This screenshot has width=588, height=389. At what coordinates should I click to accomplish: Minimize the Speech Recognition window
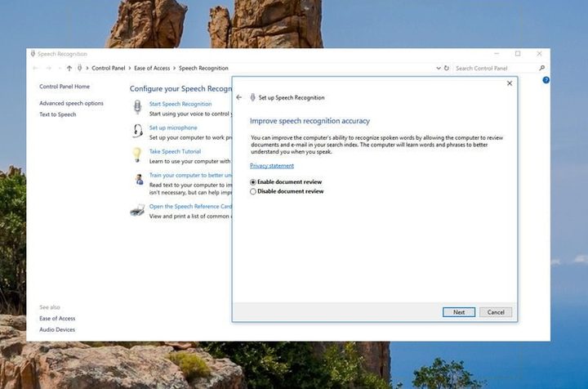point(497,54)
